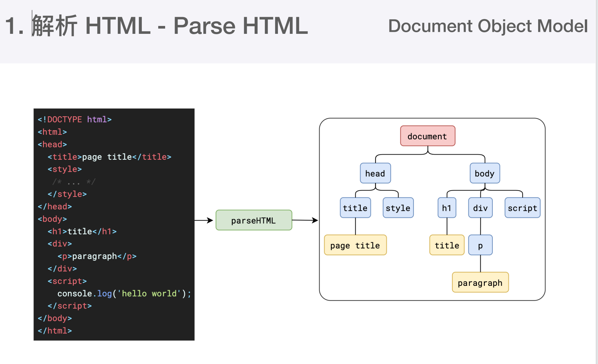Click the opening '<div>' code line
This screenshot has height=364, width=598.
60,243
